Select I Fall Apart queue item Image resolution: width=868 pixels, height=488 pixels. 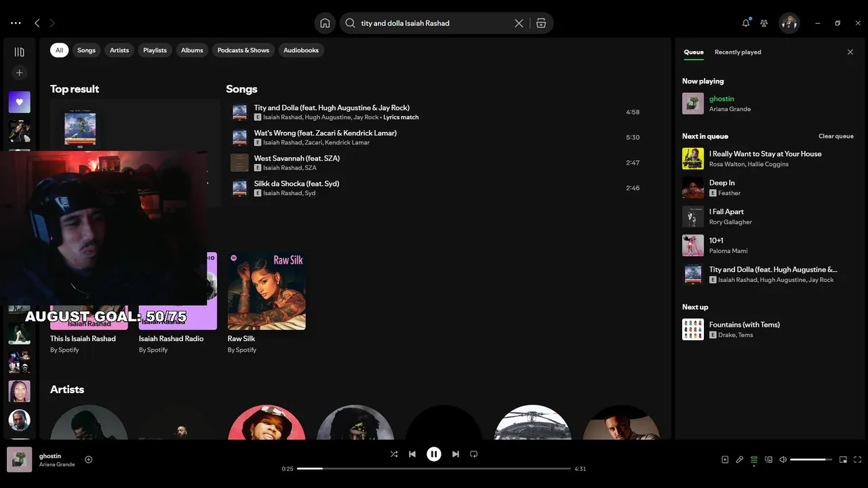click(768, 217)
